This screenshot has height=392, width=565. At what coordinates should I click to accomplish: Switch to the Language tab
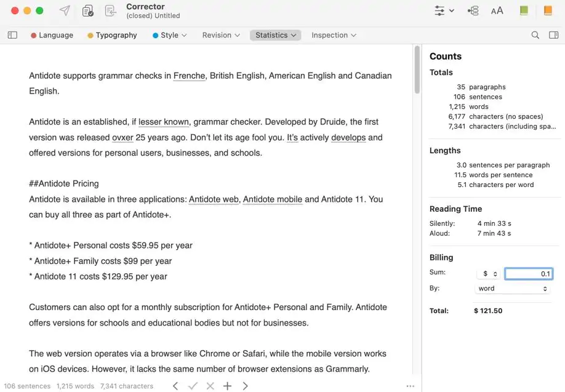click(52, 35)
